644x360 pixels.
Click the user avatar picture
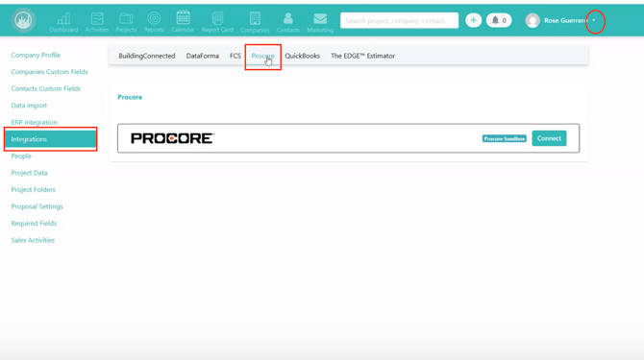533,20
